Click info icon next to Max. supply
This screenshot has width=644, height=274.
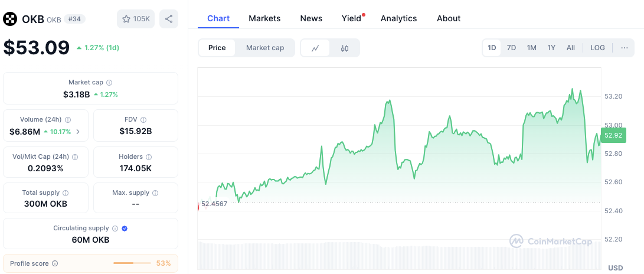[x=156, y=193]
